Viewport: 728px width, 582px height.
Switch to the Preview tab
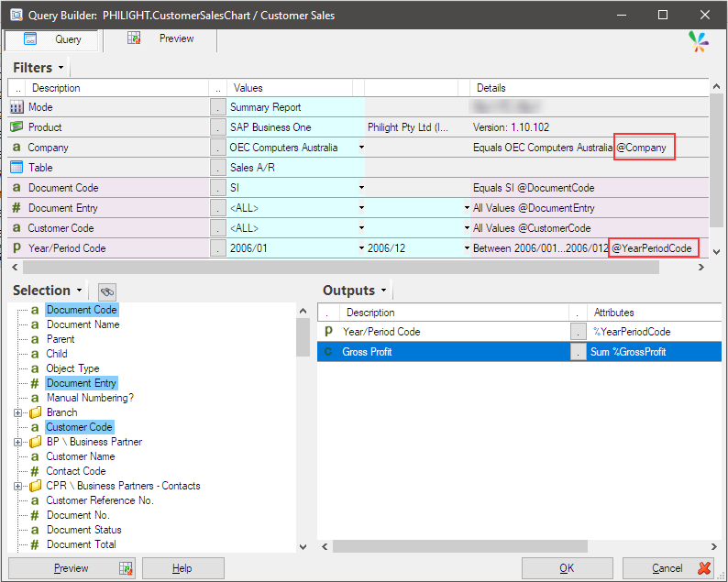[x=160, y=39]
